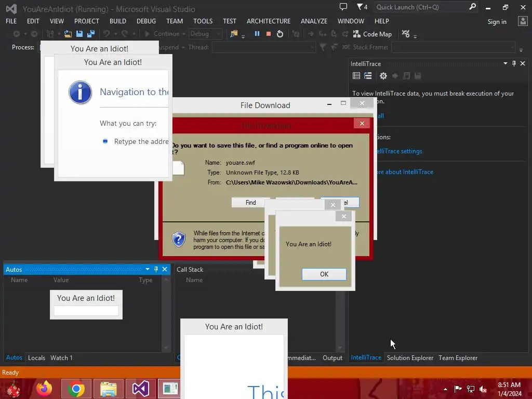Launch Google Chrome from the taskbar
Viewport: 532px width, 399px height.
tap(76, 389)
